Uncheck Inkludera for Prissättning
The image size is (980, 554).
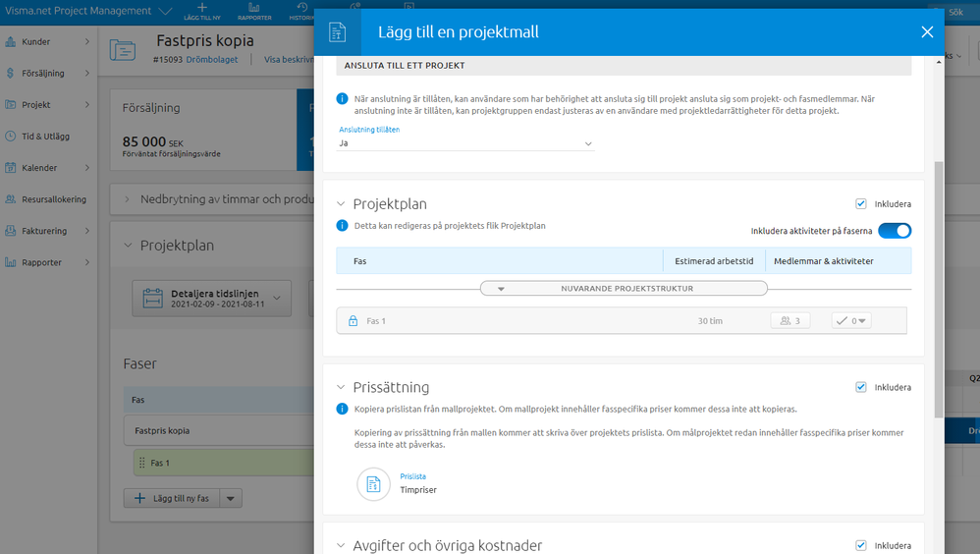(x=861, y=387)
